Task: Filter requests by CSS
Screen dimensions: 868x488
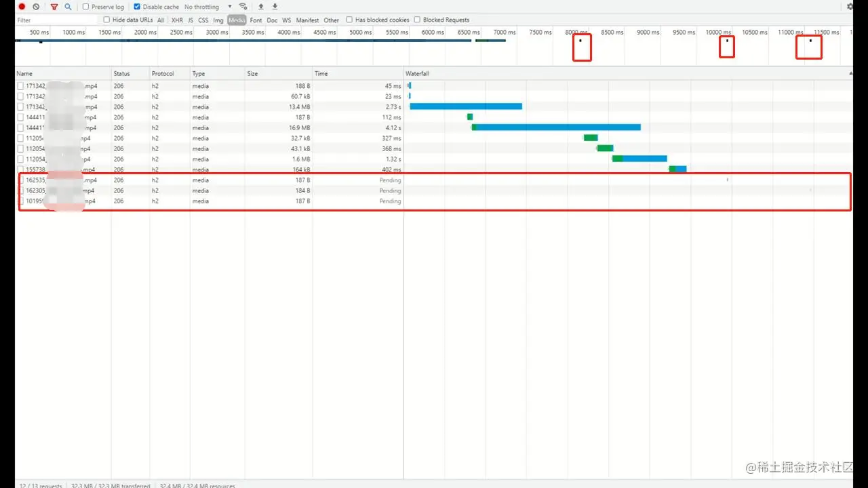Action: 203,20
